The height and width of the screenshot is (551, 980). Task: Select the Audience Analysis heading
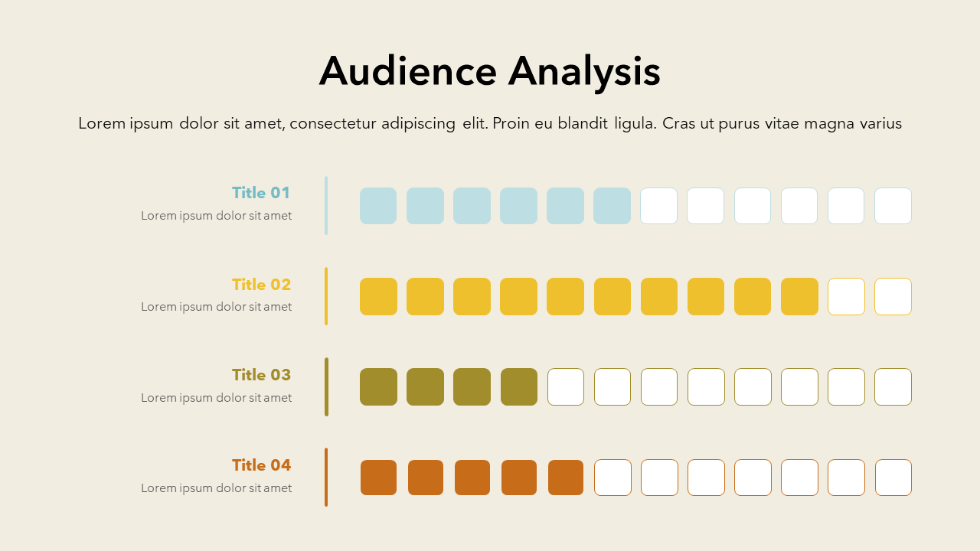[489, 71]
